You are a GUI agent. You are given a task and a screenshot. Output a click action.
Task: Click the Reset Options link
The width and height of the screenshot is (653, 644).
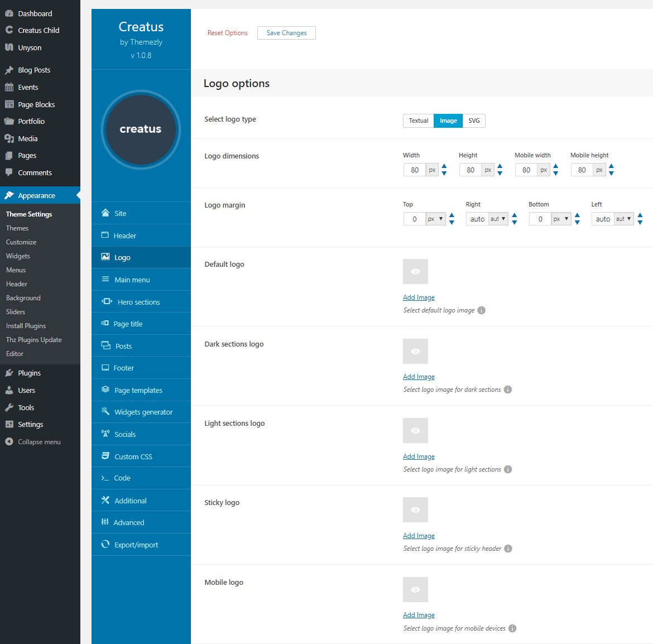click(x=227, y=33)
